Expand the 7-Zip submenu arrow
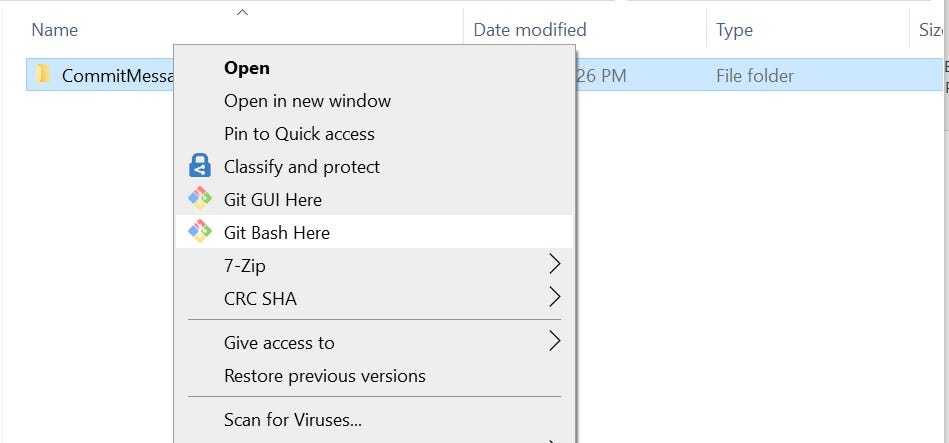Image resolution: width=949 pixels, height=443 pixels. [x=555, y=265]
